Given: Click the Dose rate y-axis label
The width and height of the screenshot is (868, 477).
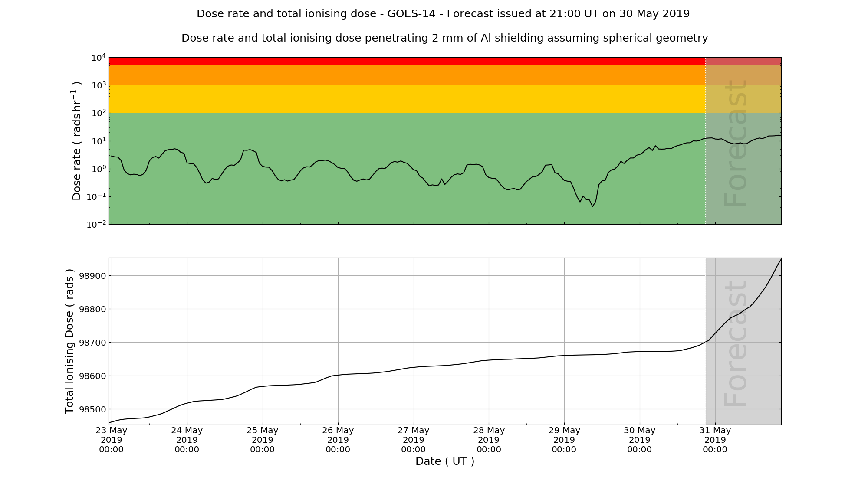Looking at the screenshot, I should pyautogui.click(x=77, y=141).
